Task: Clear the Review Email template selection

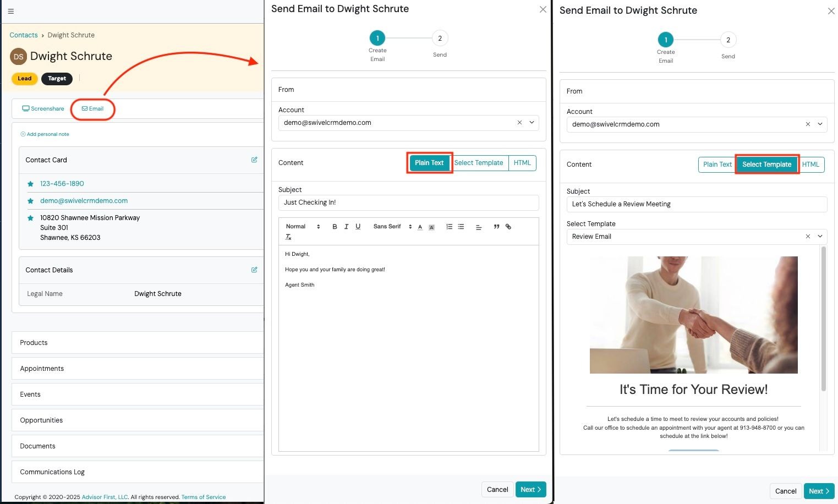Action: click(808, 237)
